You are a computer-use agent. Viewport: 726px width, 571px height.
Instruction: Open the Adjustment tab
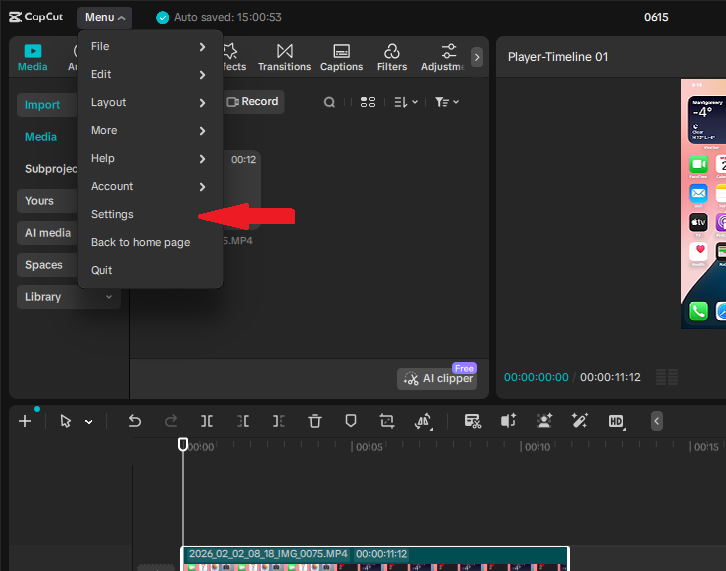(x=443, y=57)
